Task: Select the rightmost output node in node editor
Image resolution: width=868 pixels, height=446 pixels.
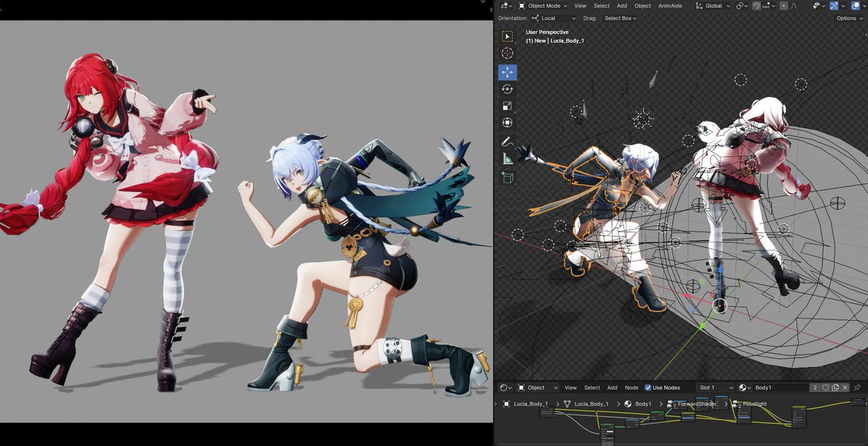Action: point(858,402)
